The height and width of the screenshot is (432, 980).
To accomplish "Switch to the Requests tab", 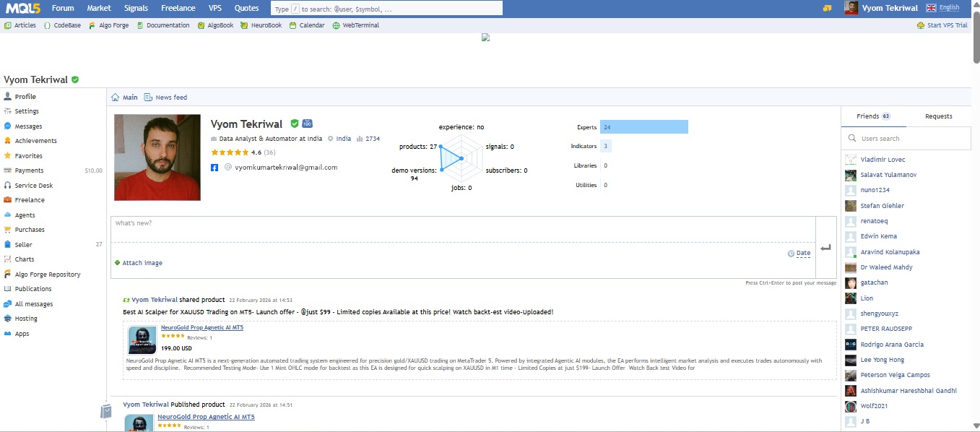I will coord(938,116).
